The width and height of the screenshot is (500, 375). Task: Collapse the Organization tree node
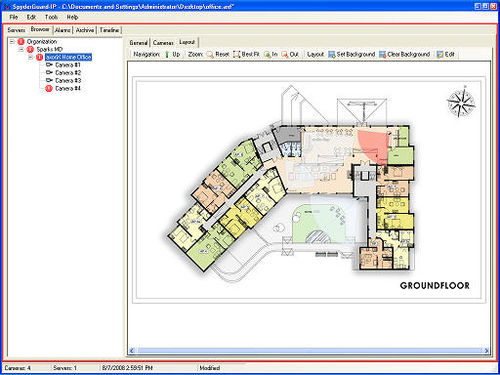[12, 42]
